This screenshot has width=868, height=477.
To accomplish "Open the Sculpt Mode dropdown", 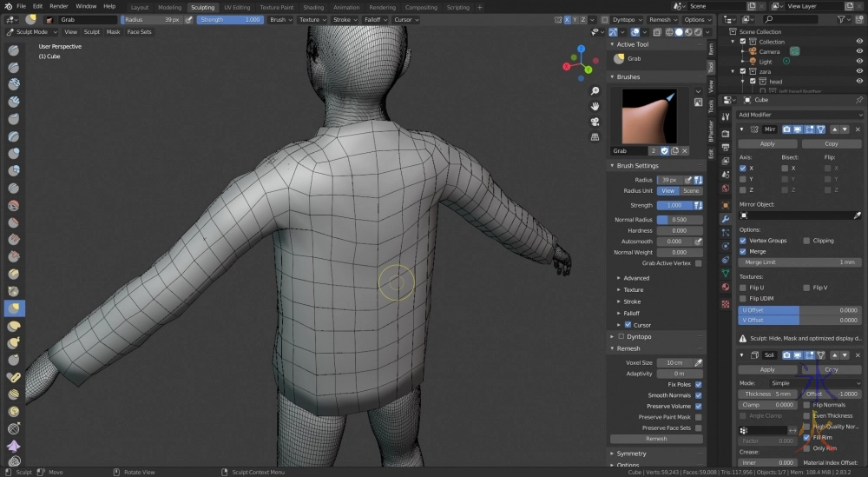I will pos(31,32).
